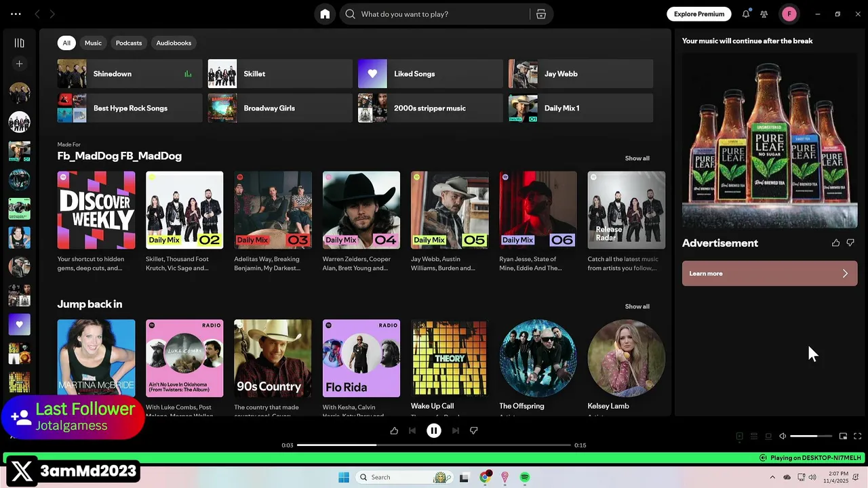Click the magnifying glass search icon
Viewport: 868px width, 488px height.
(x=351, y=14)
